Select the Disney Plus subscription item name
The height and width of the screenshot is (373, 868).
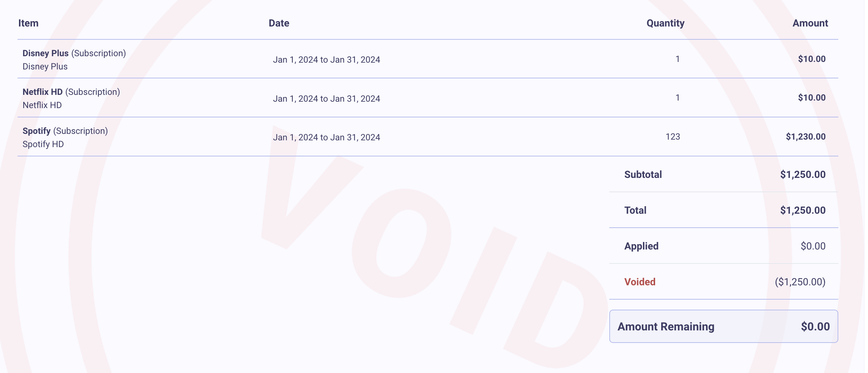[x=74, y=53]
